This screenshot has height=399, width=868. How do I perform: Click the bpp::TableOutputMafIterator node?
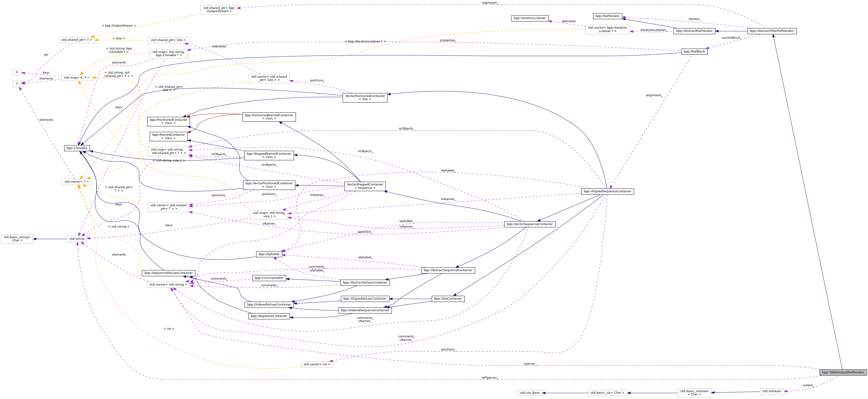(843, 372)
